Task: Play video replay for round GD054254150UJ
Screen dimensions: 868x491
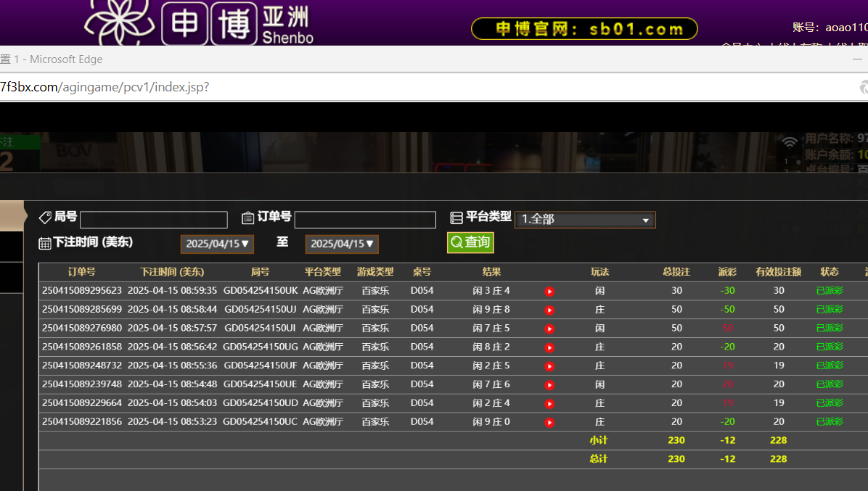Action: tap(549, 310)
